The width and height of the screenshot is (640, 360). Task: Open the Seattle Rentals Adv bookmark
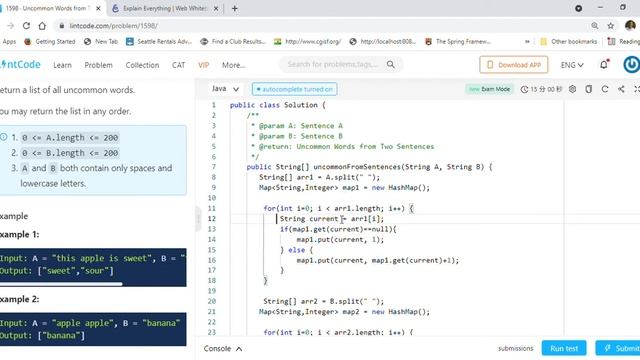click(x=159, y=42)
